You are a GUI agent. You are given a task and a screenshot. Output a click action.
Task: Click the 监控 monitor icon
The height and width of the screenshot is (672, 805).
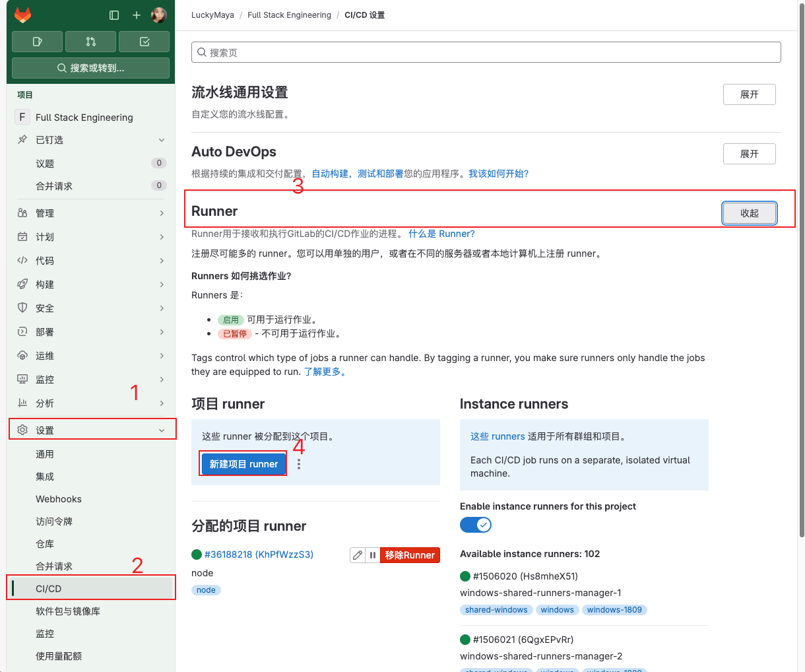click(x=22, y=380)
